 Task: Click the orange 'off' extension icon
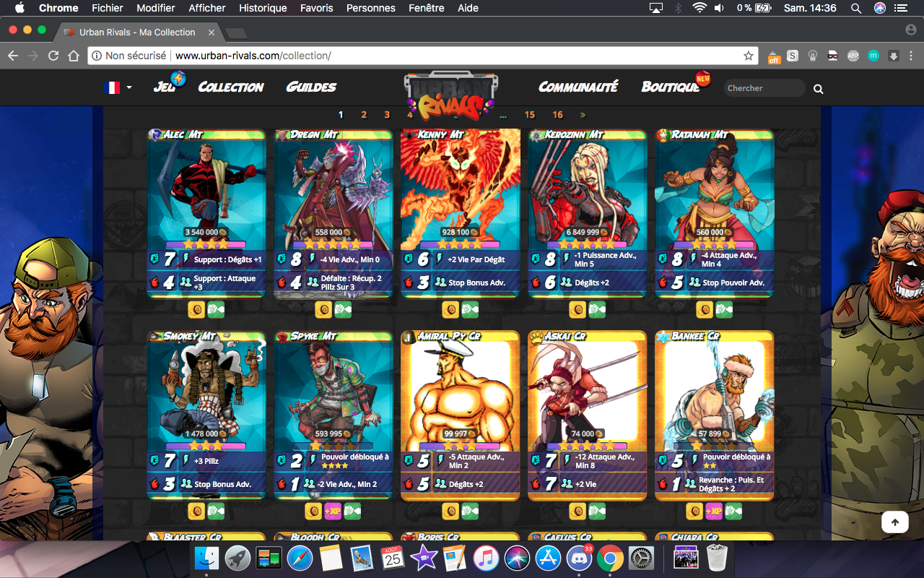click(774, 57)
